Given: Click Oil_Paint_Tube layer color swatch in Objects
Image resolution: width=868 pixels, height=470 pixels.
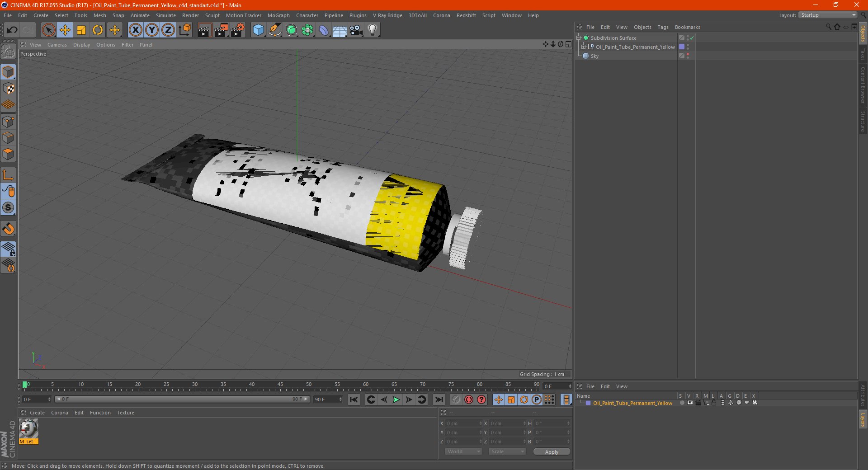Looking at the screenshot, I should tap(682, 47).
